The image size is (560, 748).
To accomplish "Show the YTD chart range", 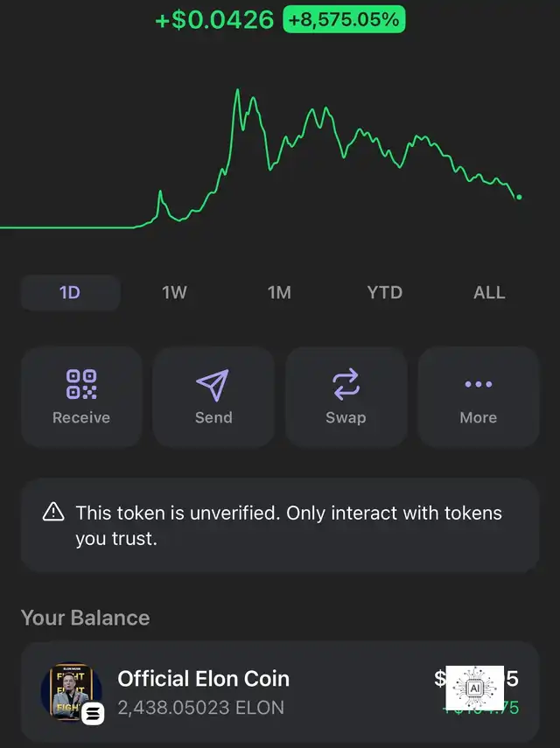I will click(384, 292).
